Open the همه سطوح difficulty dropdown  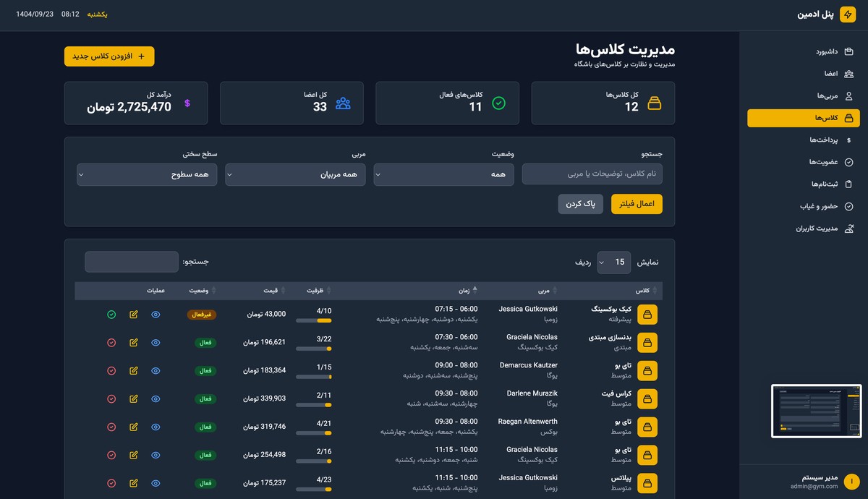pos(147,174)
